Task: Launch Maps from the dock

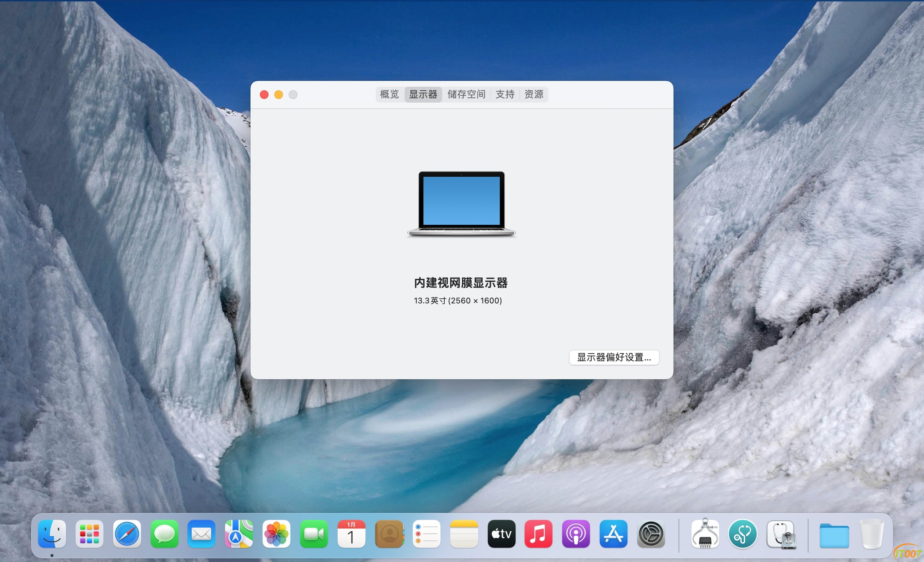Action: 239,534
